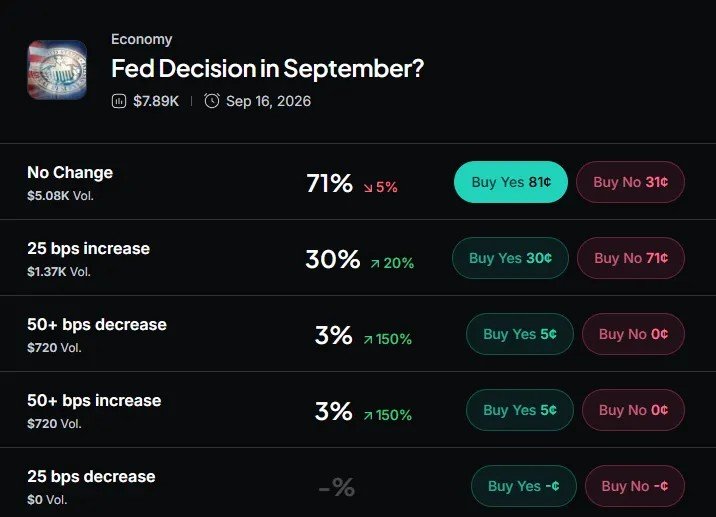This screenshot has width=716, height=517.
Task: Click the clock icon beside Sep 16, 2026
Action: click(x=212, y=100)
